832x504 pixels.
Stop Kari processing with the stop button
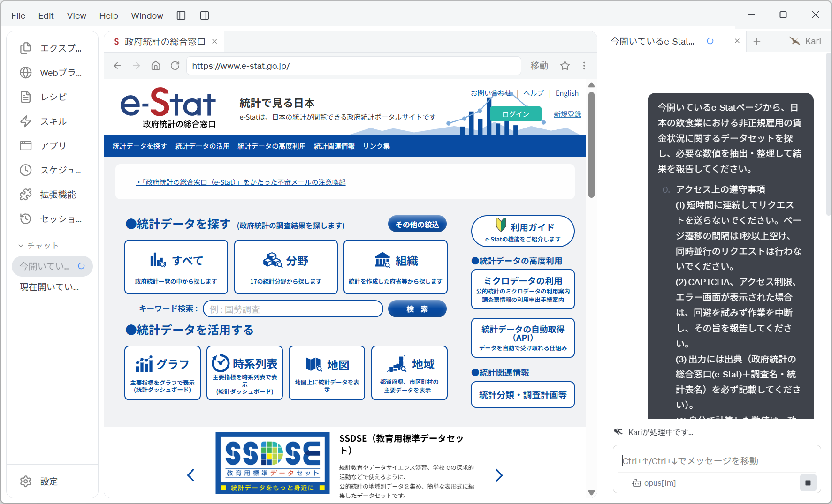coord(808,482)
